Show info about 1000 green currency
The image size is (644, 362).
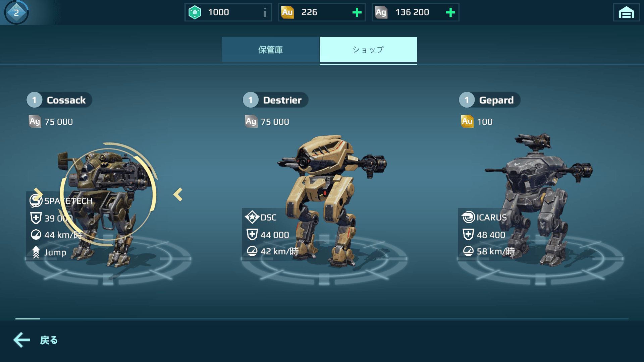[265, 12]
